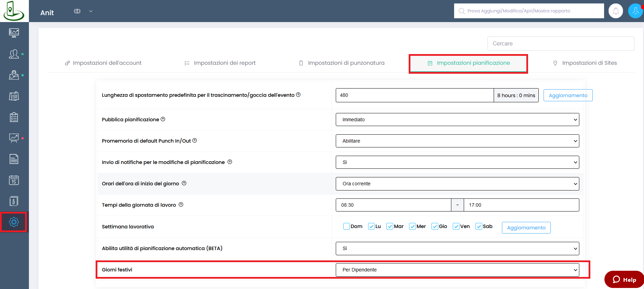
Task: Open the user profile avatar icon
Action: click(635, 11)
